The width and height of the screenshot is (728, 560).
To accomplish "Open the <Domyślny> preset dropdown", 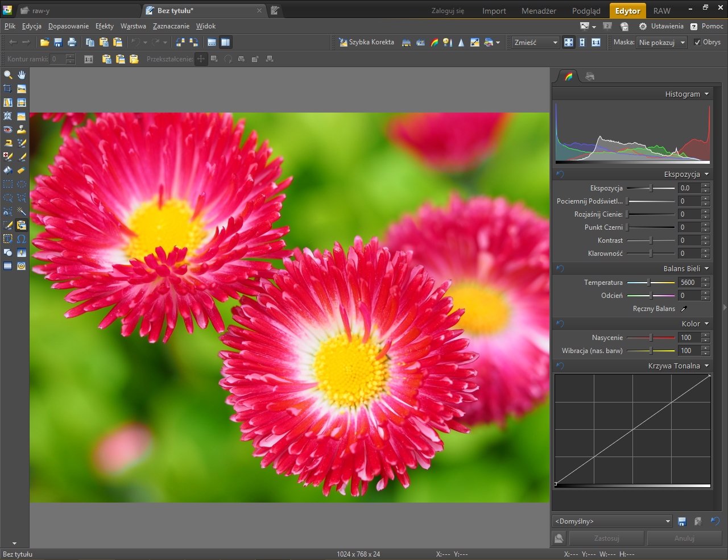I will [613, 521].
